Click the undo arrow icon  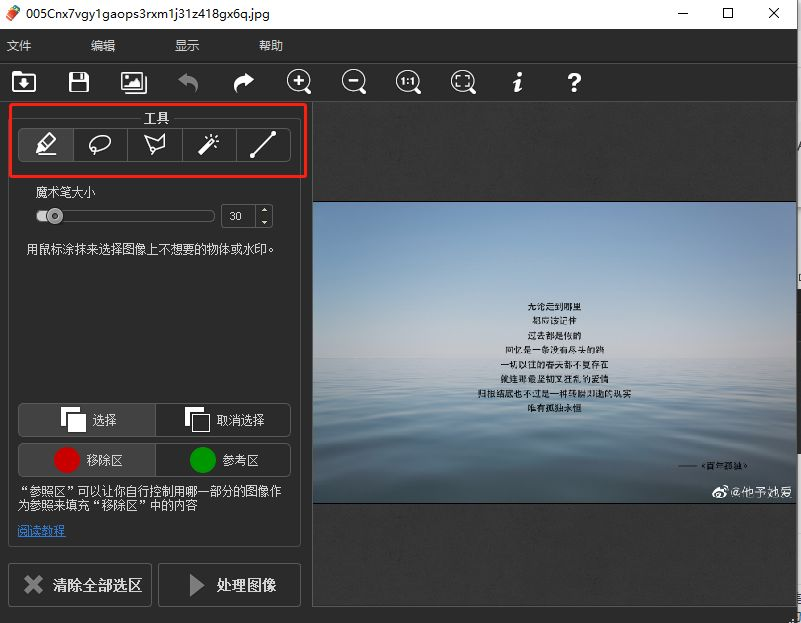pyautogui.click(x=188, y=82)
